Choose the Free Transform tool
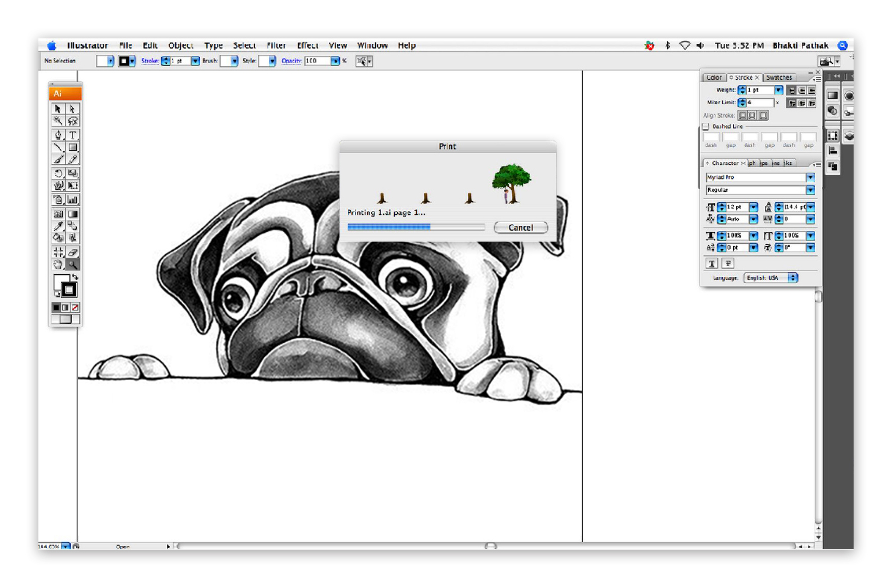Screen dimensions: 892x588 (73, 186)
